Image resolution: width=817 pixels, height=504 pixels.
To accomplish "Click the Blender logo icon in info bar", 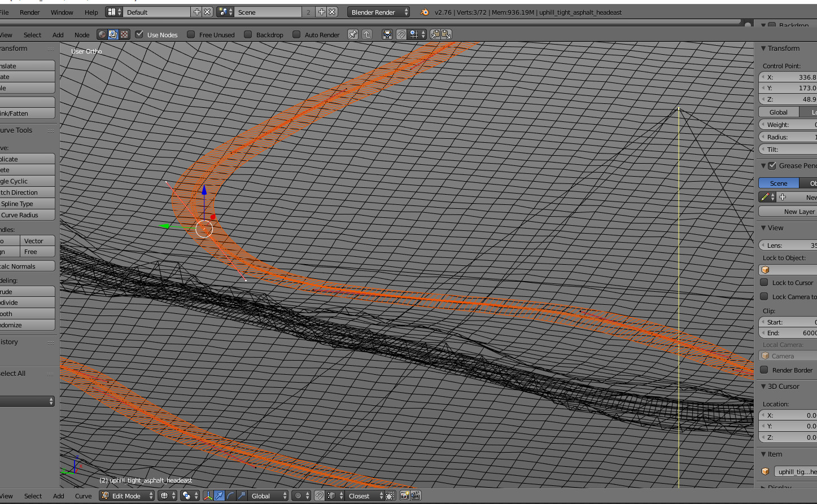I will click(x=425, y=12).
